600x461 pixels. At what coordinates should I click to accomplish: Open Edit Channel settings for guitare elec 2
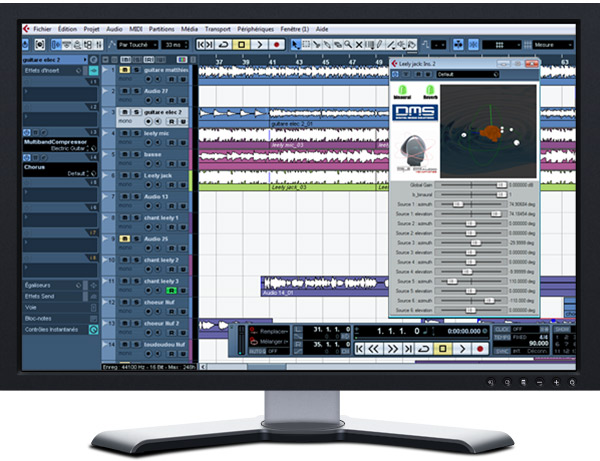coord(93,60)
